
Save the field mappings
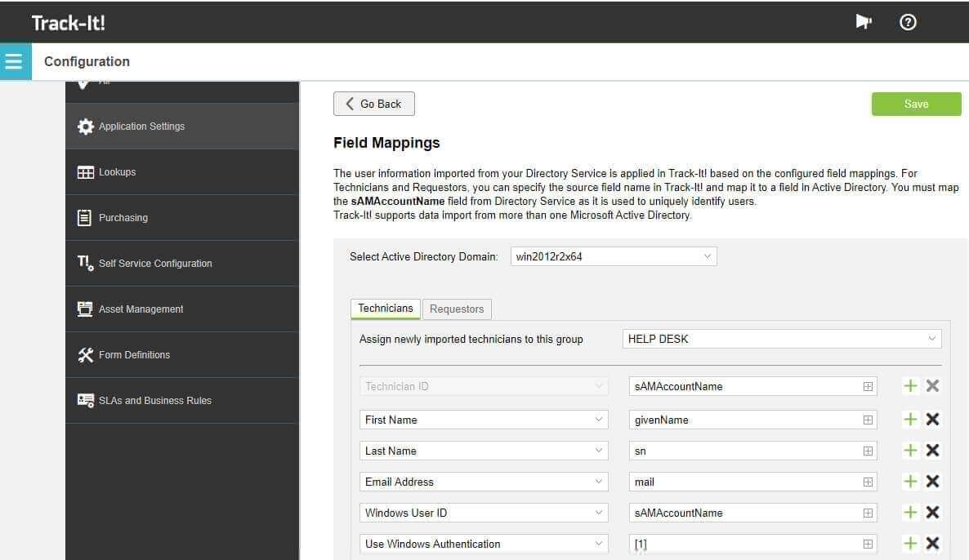pyautogui.click(x=916, y=104)
